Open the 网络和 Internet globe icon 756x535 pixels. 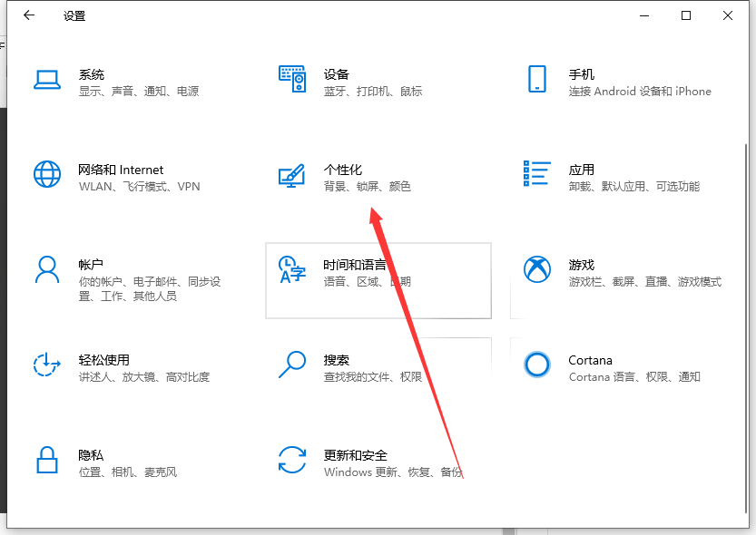47,174
